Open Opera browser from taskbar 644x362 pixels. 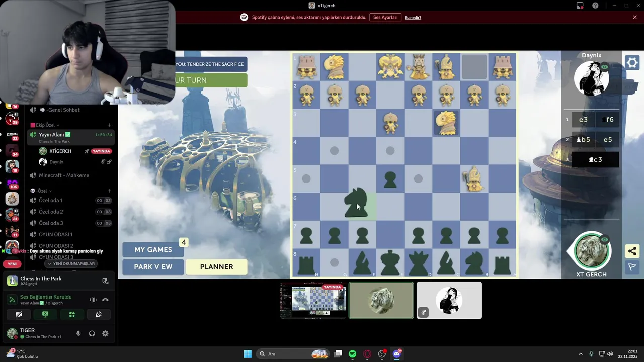click(367, 354)
